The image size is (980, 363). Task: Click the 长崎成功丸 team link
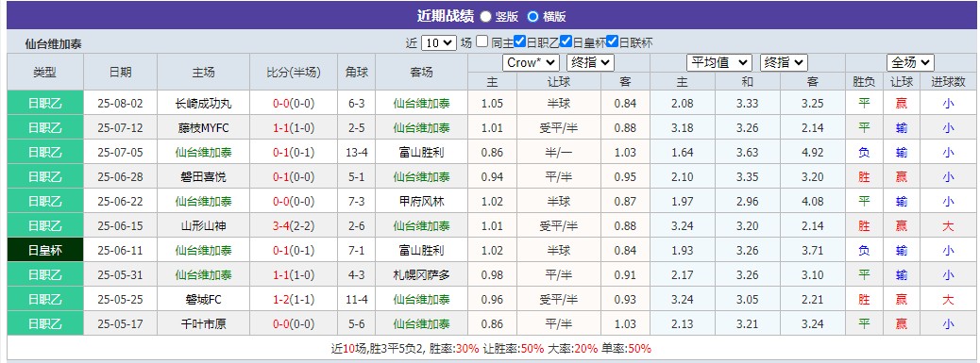[x=203, y=104]
